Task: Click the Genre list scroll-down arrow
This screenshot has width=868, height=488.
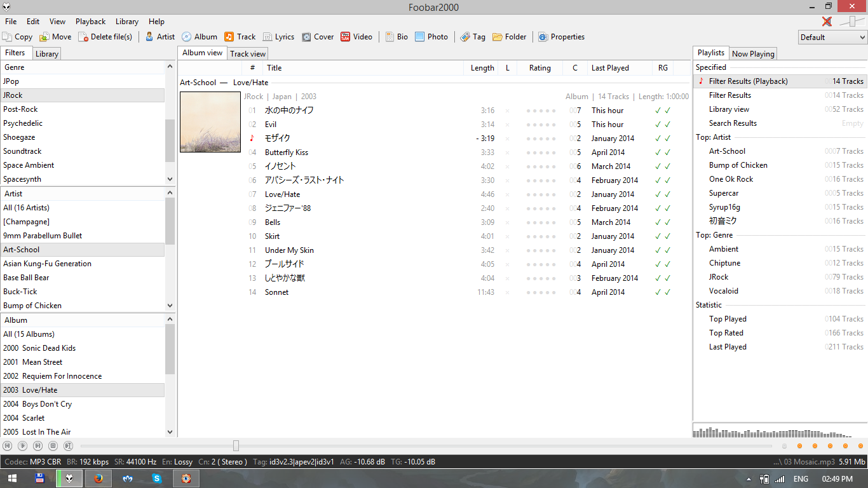Action: (170, 180)
